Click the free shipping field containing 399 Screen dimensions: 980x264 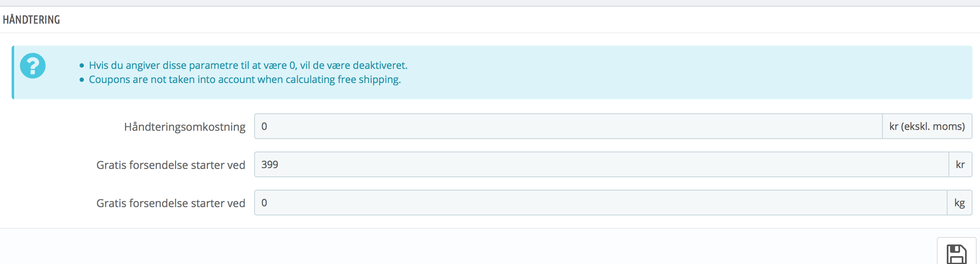point(601,164)
